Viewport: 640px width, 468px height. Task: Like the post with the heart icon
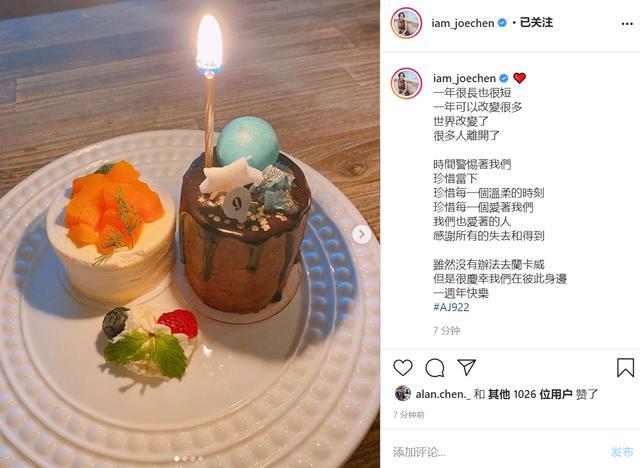[402, 367]
